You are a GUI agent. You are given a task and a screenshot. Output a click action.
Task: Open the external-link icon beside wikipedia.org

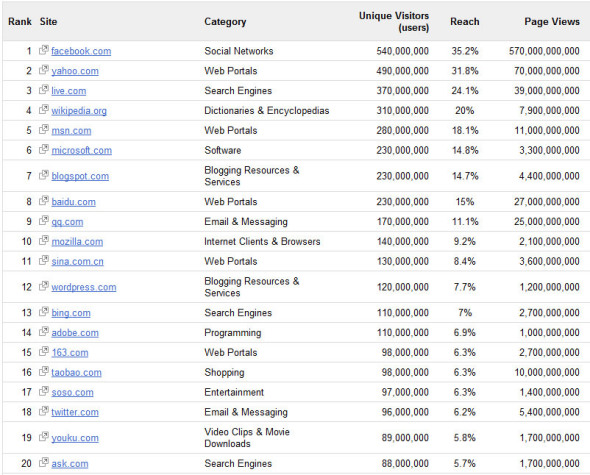click(x=44, y=110)
